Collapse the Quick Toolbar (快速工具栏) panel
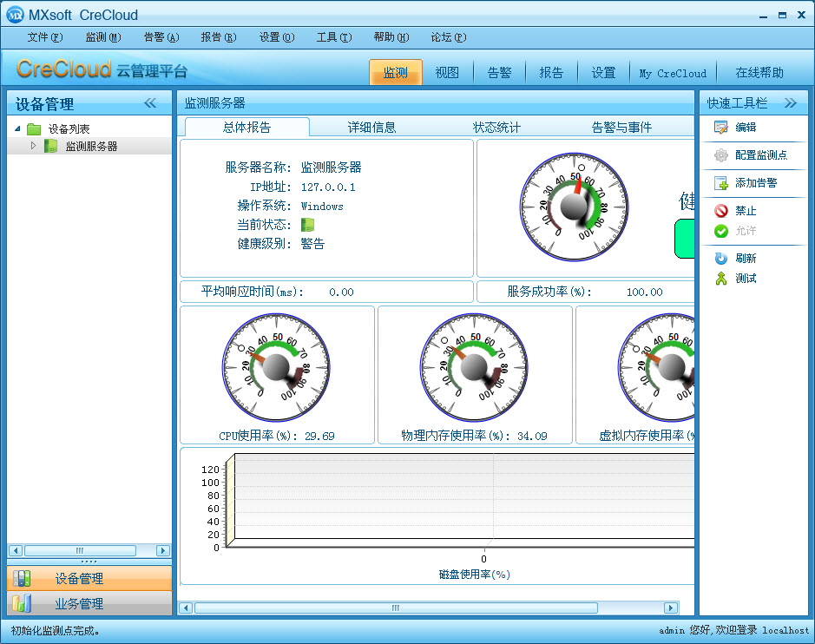815x644 pixels. tap(790, 103)
